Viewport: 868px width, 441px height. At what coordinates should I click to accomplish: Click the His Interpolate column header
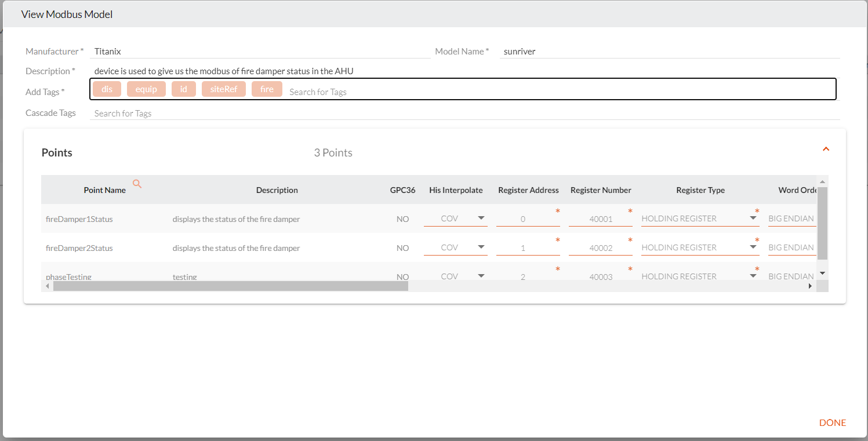point(456,190)
